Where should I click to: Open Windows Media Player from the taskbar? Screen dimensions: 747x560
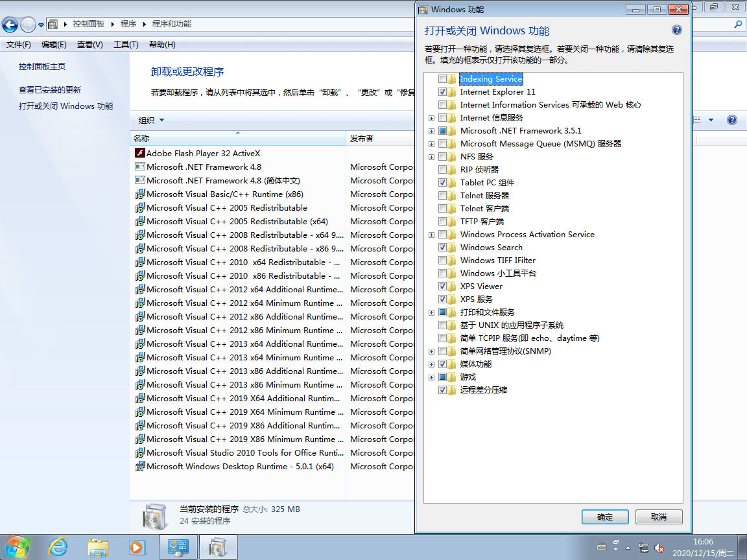137,546
